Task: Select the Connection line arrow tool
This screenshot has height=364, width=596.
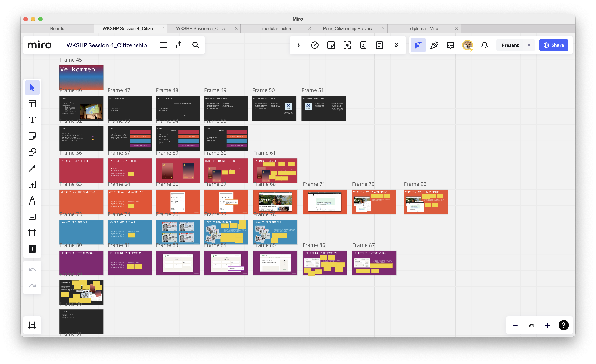Action: coord(32,168)
